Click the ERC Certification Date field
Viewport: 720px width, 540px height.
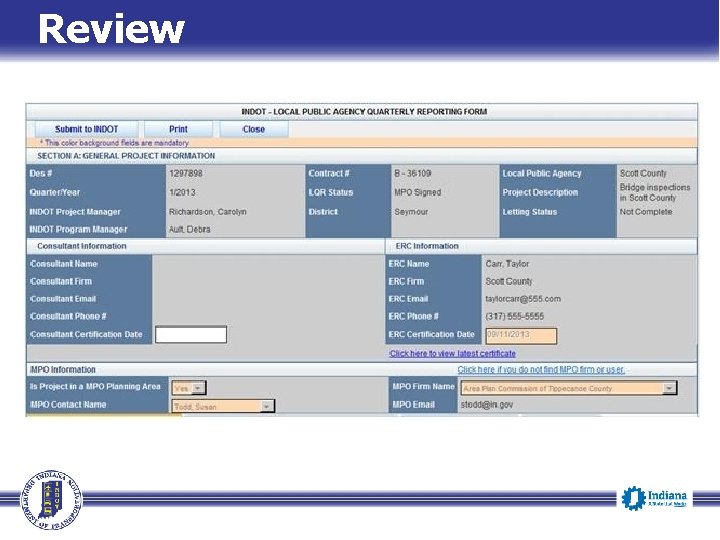521,336
